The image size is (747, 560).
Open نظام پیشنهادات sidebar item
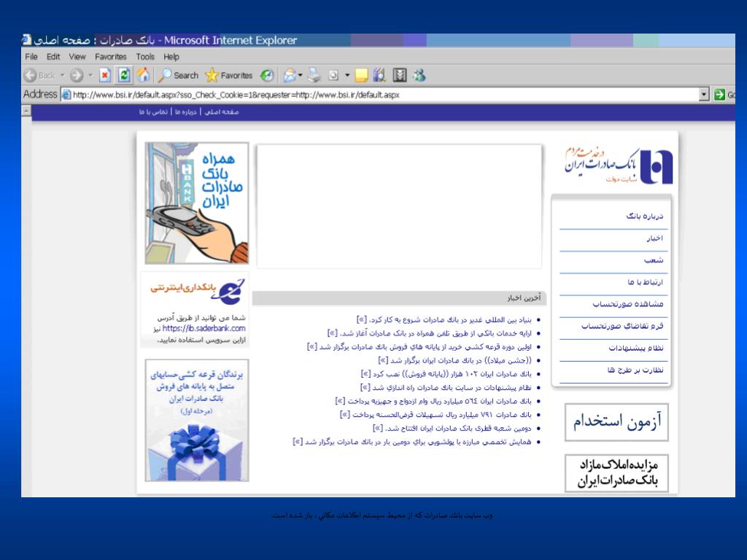tap(636, 348)
